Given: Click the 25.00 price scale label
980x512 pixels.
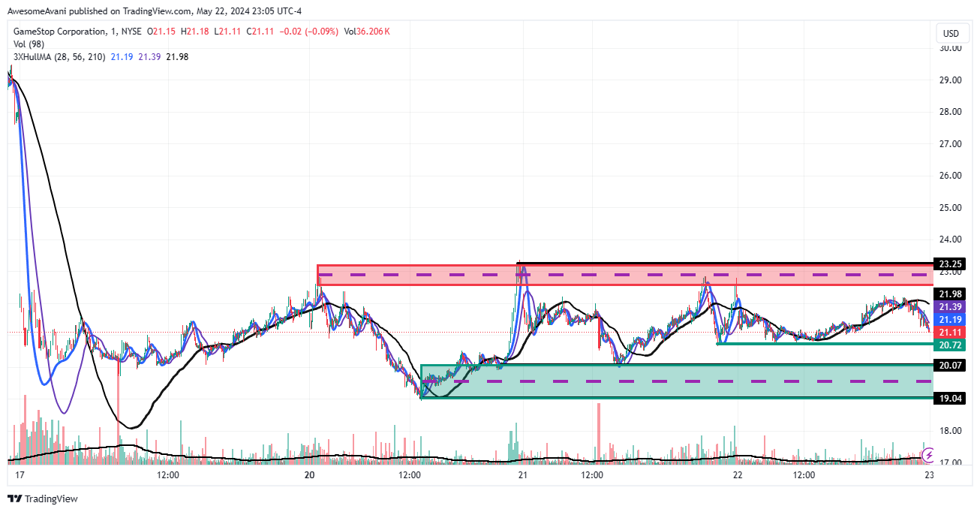Looking at the screenshot, I should click(x=951, y=207).
